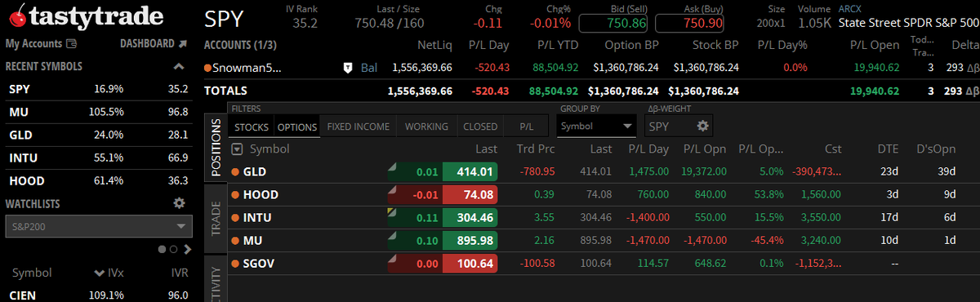The image size is (980, 302).
Task: Select the first pager dot below the watchlist
Action: (x=163, y=249)
